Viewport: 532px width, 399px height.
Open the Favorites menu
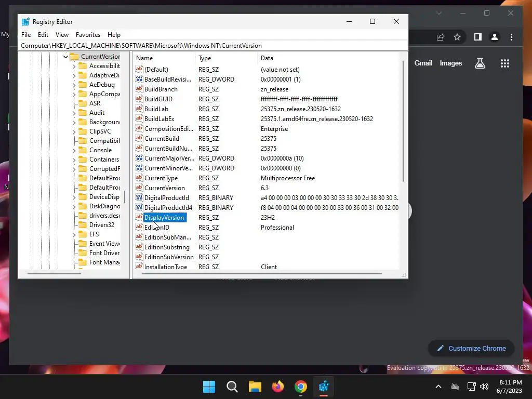[x=88, y=35]
